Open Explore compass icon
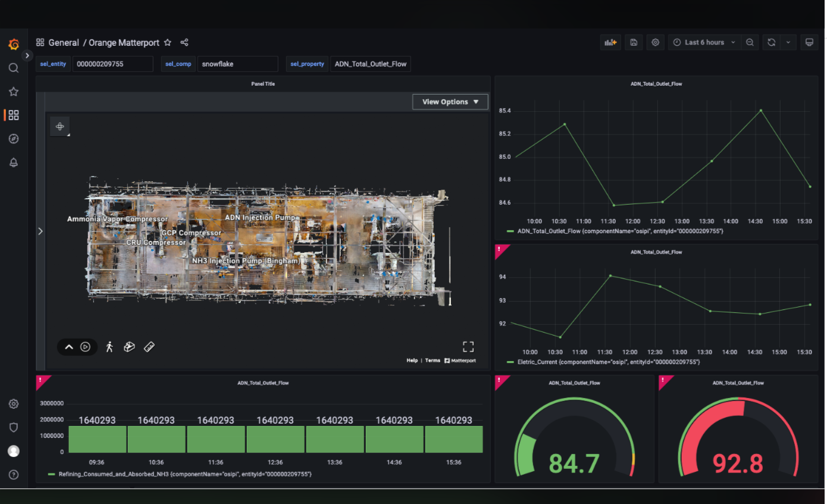Image resolution: width=827 pixels, height=504 pixels. pos(14,139)
